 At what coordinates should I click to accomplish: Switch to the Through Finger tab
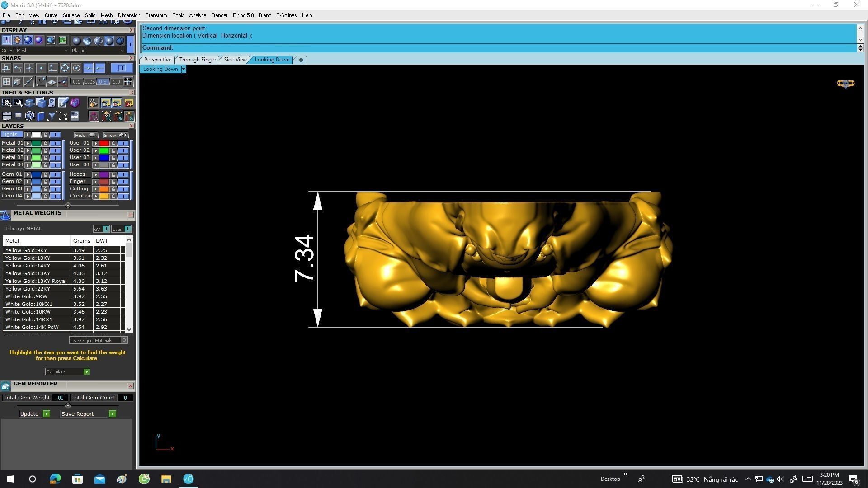[198, 60]
